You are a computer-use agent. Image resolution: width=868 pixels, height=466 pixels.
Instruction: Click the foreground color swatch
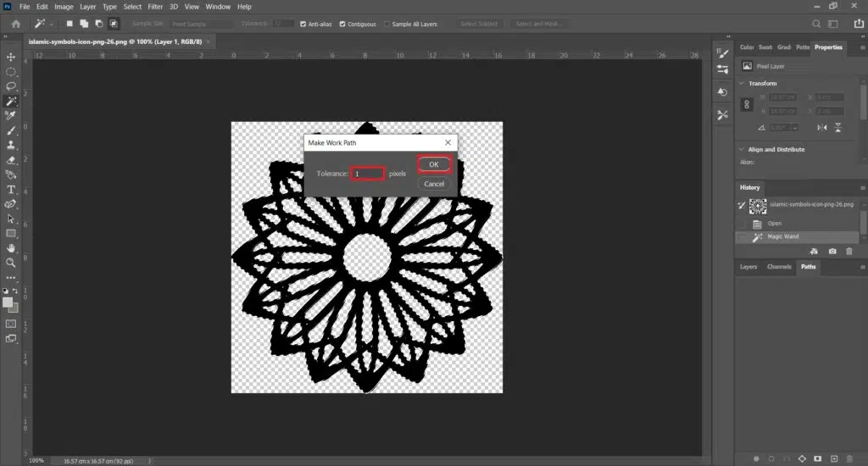point(8,302)
